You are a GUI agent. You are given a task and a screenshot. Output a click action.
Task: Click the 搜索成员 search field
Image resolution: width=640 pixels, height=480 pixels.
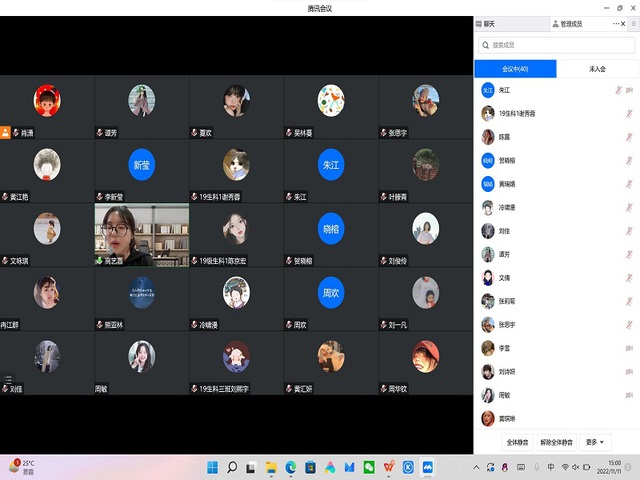click(555, 45)
